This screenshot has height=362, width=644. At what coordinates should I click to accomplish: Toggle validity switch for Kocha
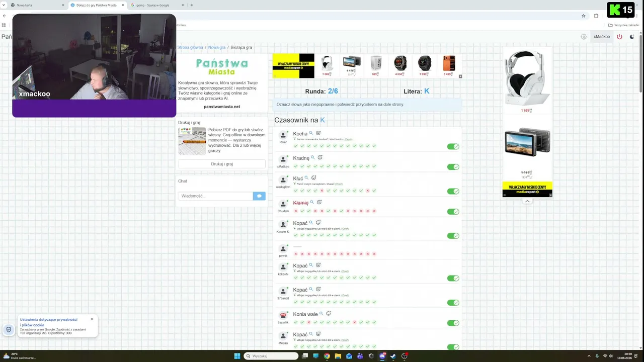coord(453,147)
